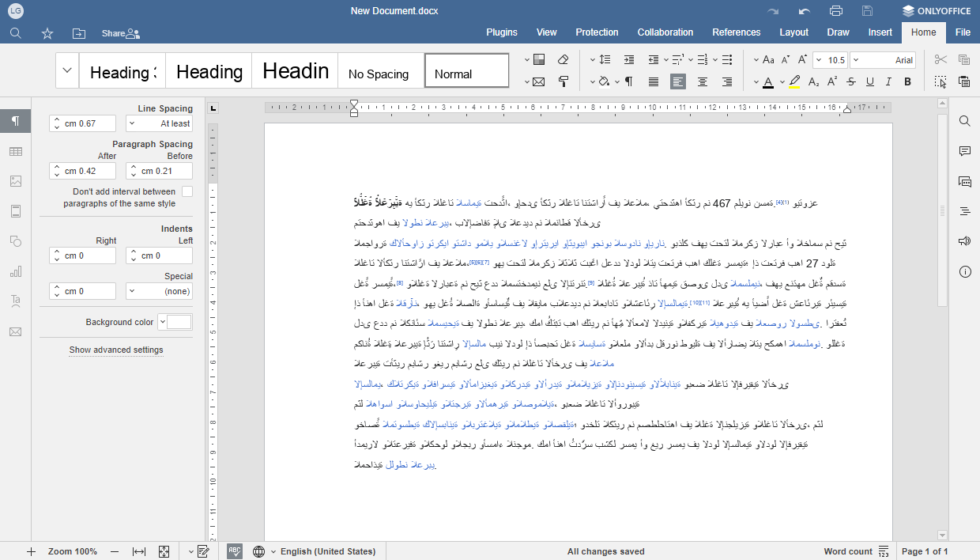Apply the No Spacing style
This screenshot has height=560, width=980.
381,70
